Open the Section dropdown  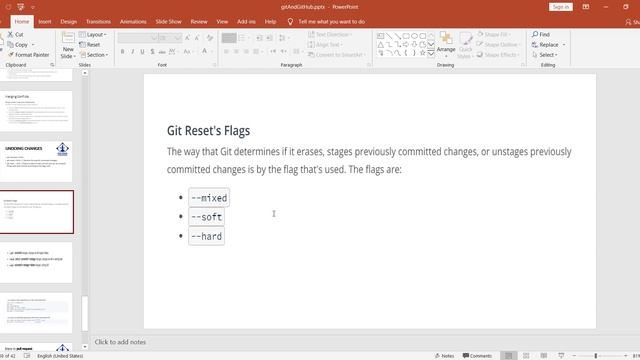pyautogui.click(x=94, y=55)
